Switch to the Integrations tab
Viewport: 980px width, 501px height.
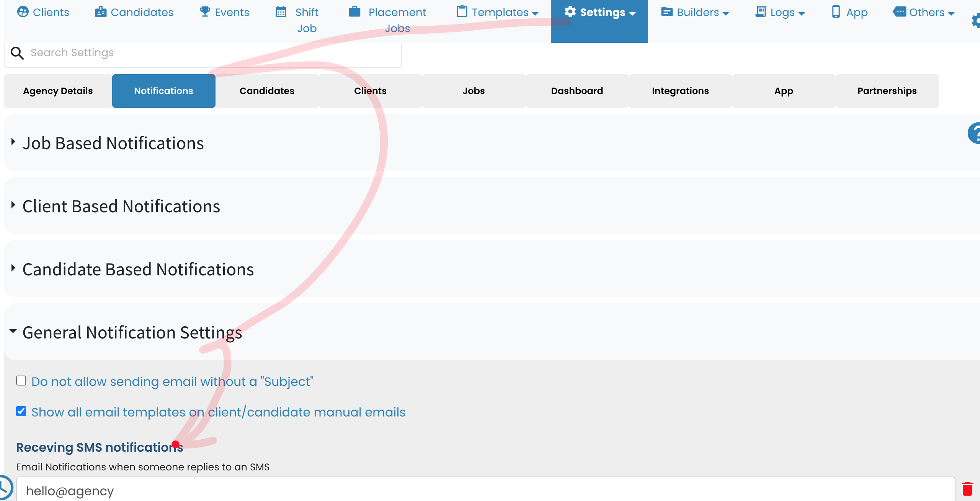(680, 91)
